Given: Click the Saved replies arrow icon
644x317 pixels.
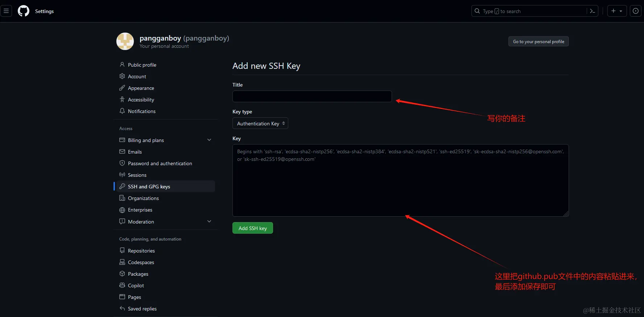Looking at the screenshot, I should pos(122,308).
